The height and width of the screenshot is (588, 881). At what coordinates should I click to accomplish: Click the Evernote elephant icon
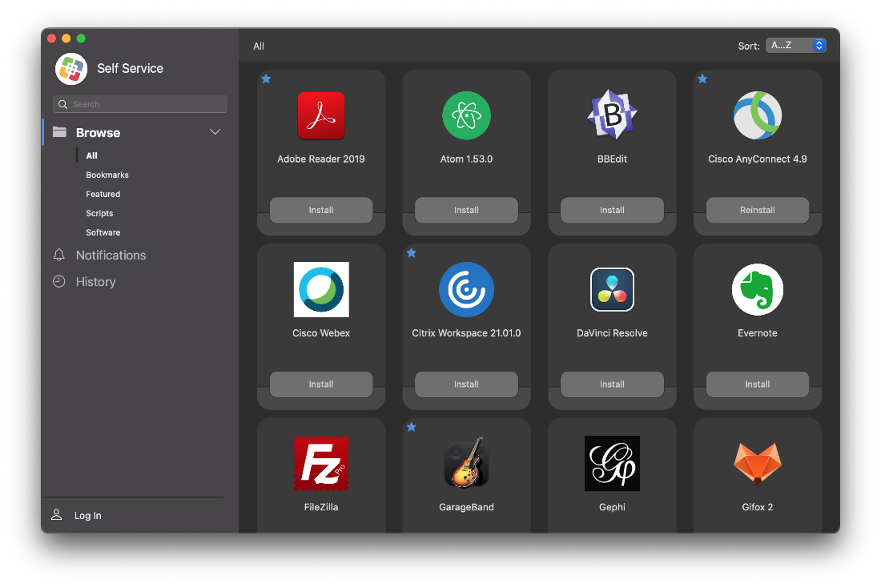(758, 289)
